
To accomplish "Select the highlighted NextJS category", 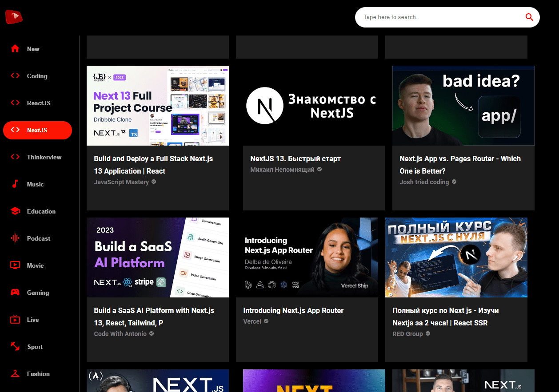I will click(x=37, y=130).
